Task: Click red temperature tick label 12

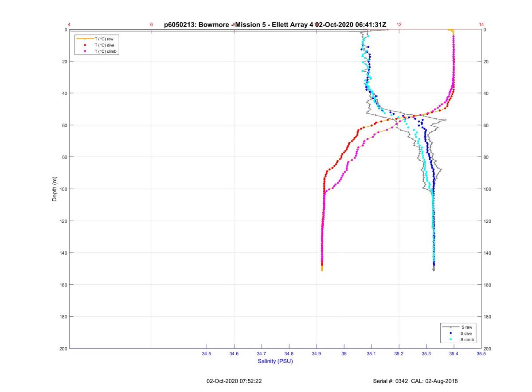Action: 399,25
